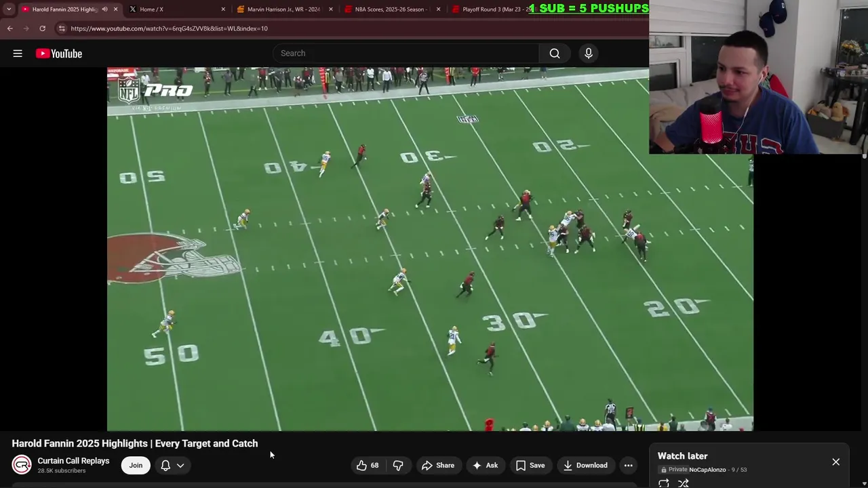The image size is (868, 488).
Task: Click the search magnifier button
Action: pos(555,54)
